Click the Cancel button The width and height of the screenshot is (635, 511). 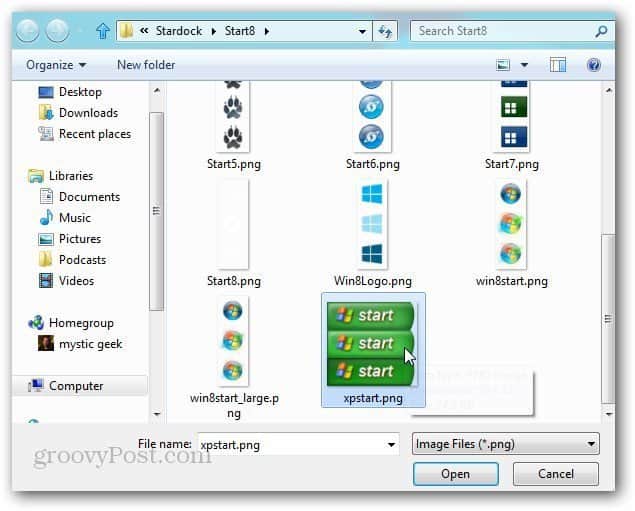coord(556,474)
